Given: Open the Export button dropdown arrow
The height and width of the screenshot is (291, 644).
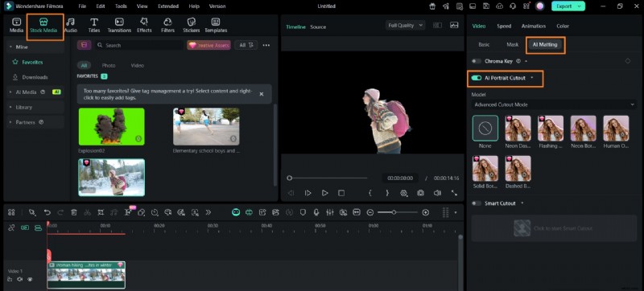Looking at the screenshot, I should 580,6.
